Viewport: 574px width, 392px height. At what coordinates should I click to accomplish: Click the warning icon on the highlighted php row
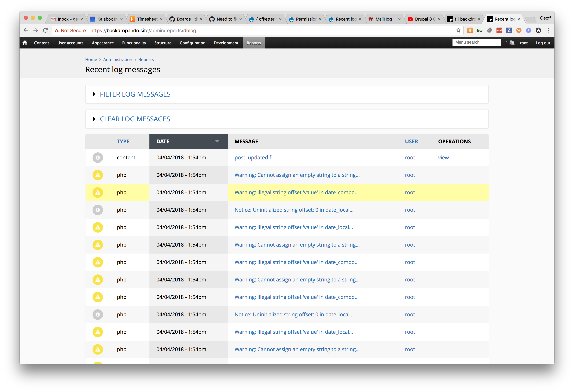click(x=98, y=192)
